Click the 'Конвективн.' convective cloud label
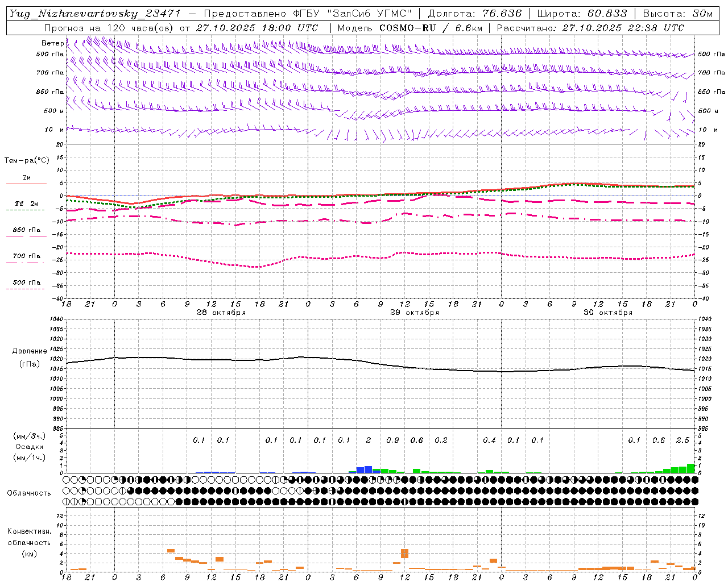The width and height of the screenshot is (728, 582). pos(29,531)
